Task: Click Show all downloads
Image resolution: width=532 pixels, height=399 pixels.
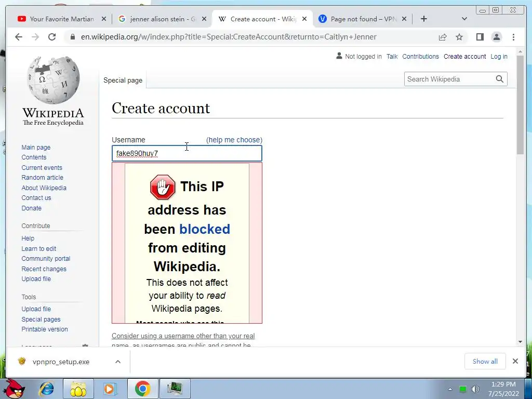Action: (485, 362)
